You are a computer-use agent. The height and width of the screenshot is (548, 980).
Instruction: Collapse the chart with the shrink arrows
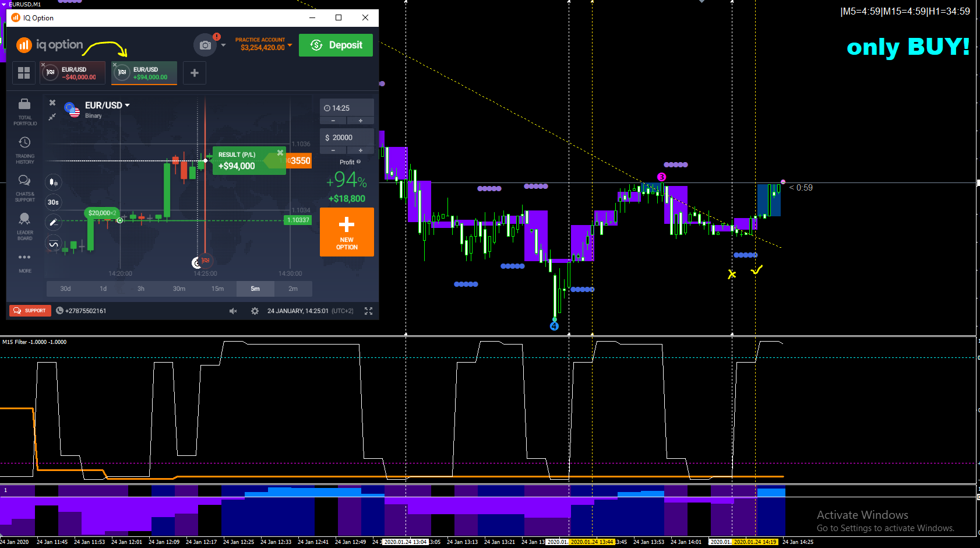pos(52,117)
